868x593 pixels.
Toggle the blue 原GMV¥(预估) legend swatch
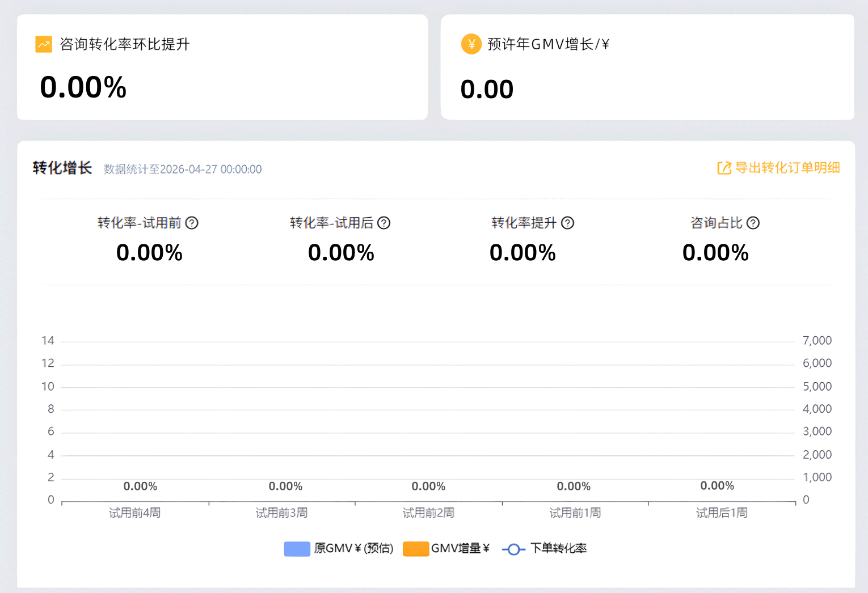(297, 549)
